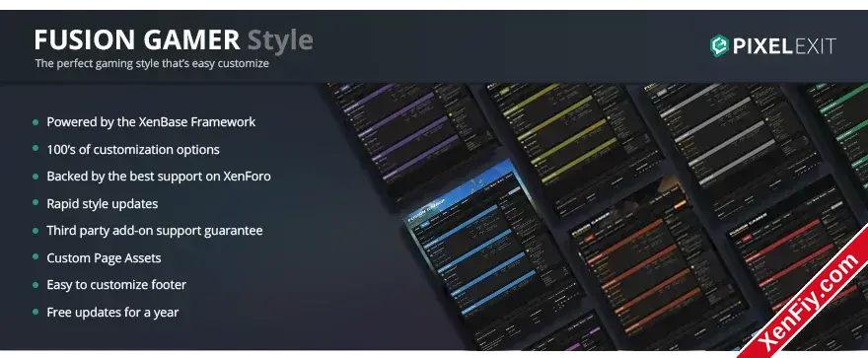868x358 pixels.
Task: Click the "Easy to customize footer" line
Action: point(116,285)
